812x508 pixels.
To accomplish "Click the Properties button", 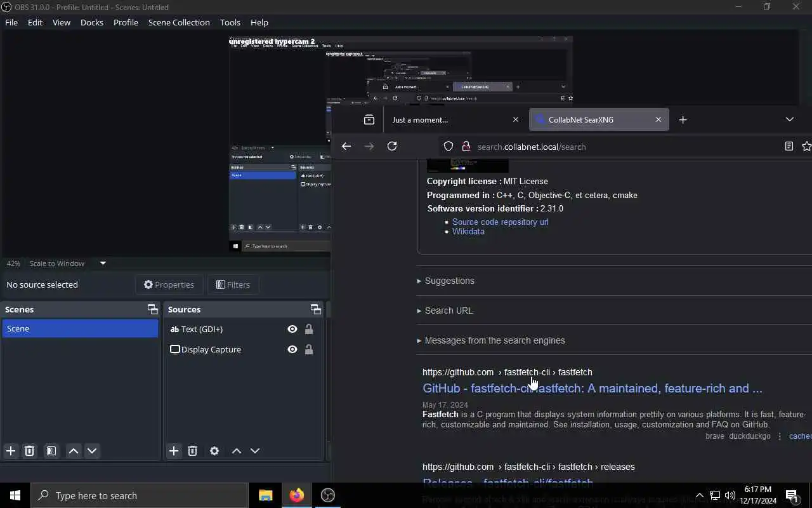I will tap(169, 284).
